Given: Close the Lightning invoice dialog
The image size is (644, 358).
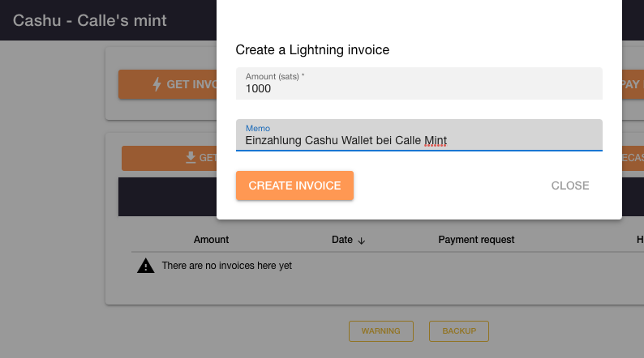Looking at the screenshot, I should click(x=570, y=185).
